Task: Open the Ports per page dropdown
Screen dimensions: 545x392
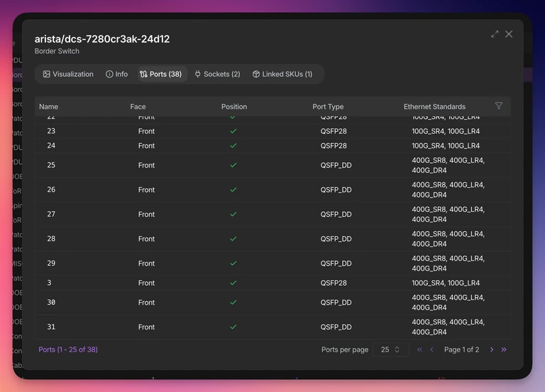Action: (391, 349)
